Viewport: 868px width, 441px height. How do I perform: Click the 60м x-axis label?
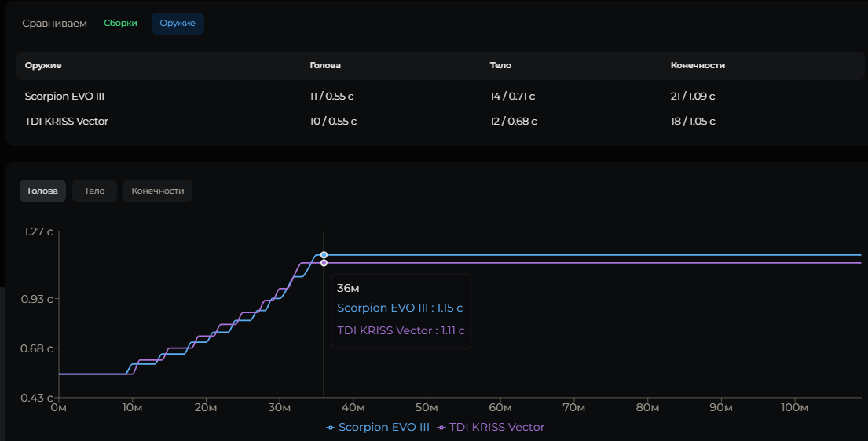click(500, 408)
